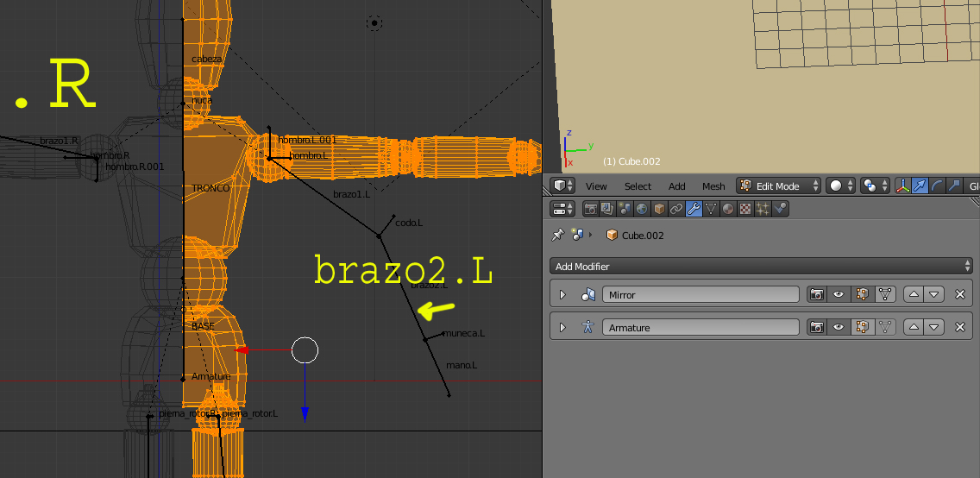Toggle Armature modifier editing cage
This screenshot has width=980, height=478.
tap(885, 327)
